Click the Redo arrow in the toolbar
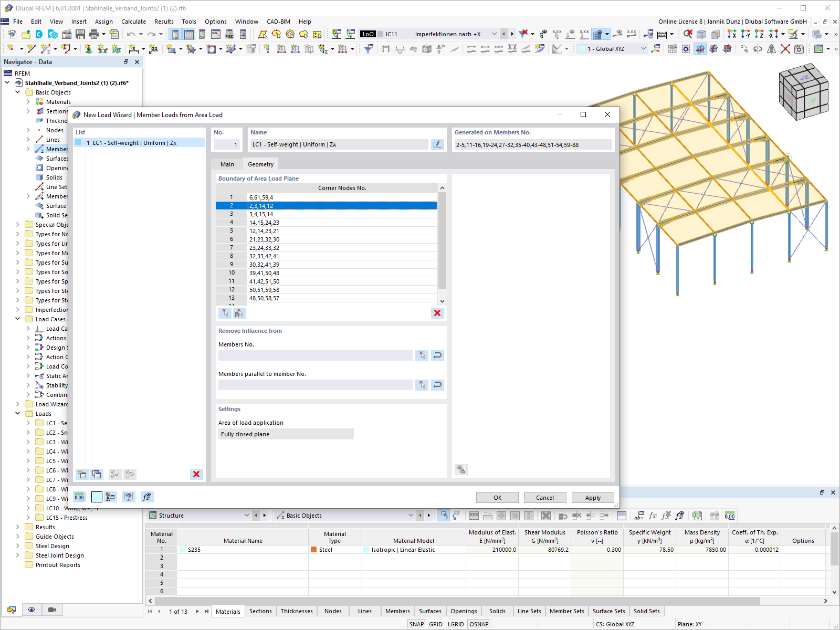This screenshot has height=630, width=840. tap(151, 34)
